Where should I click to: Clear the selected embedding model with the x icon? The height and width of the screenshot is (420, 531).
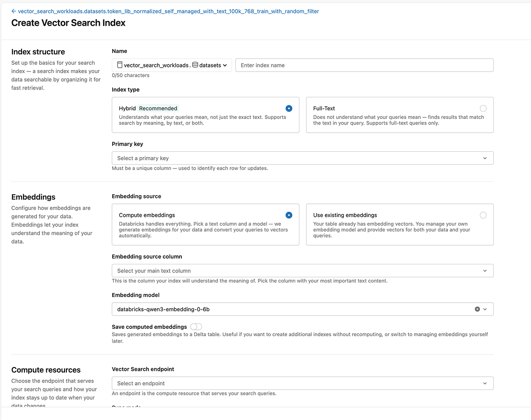[x=477, y=309]
